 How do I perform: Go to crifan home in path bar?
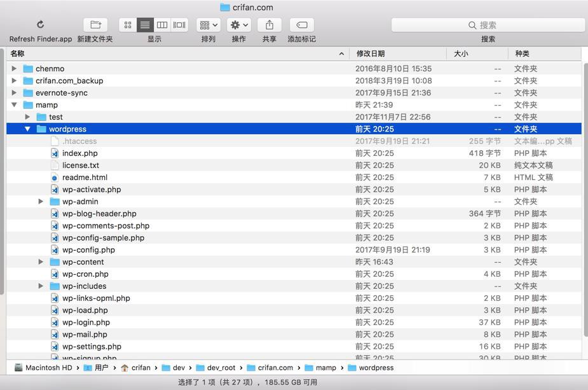point(135,368)
